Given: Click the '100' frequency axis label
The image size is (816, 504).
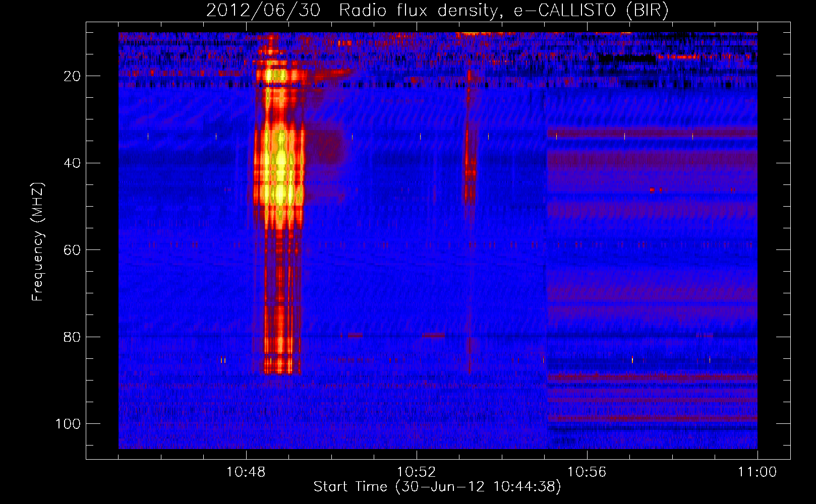Looking at the screenshot, I should (68, 424).
